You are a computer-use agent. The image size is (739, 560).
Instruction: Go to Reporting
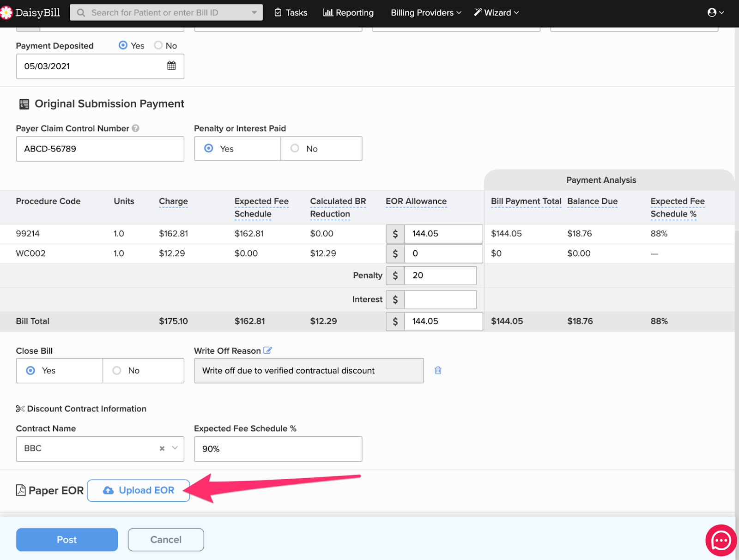pyautogui.click(x=348, y=12)
